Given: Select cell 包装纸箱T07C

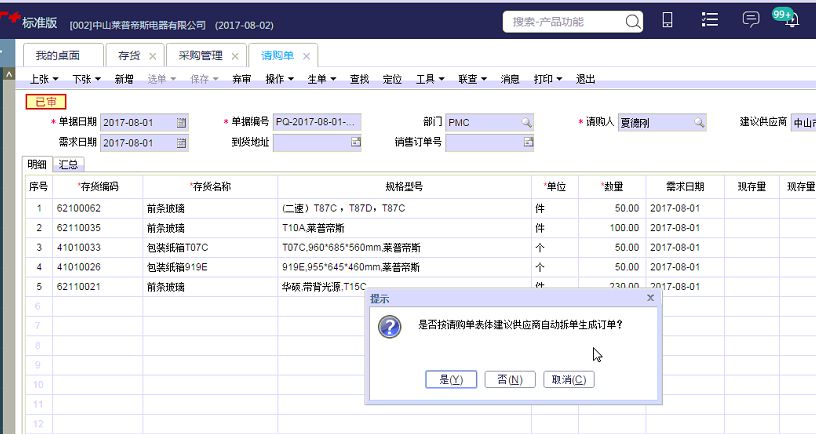Looking at the screenshot, I should coord(210,248).
